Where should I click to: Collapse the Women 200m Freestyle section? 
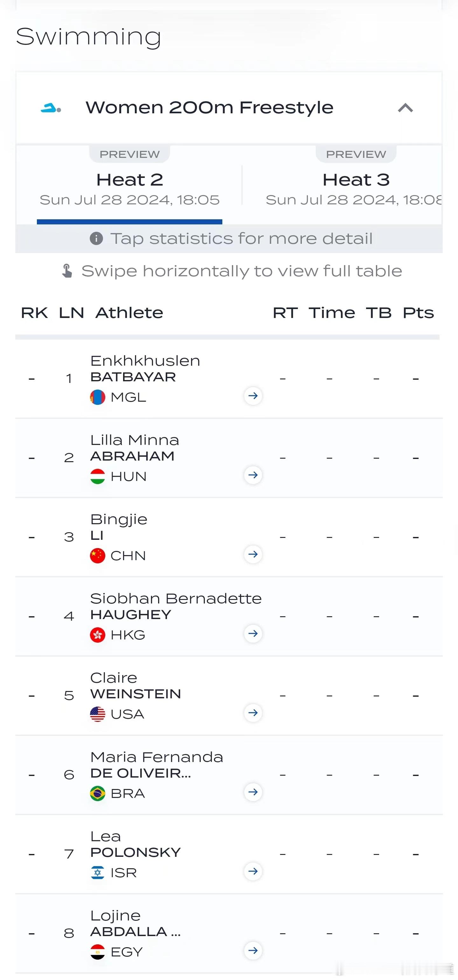click(x=405, y=108)
